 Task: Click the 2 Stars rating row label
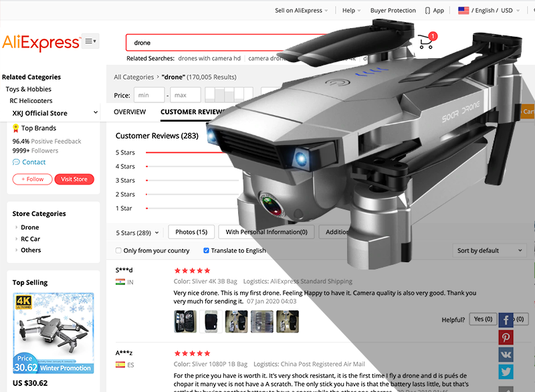125,195
